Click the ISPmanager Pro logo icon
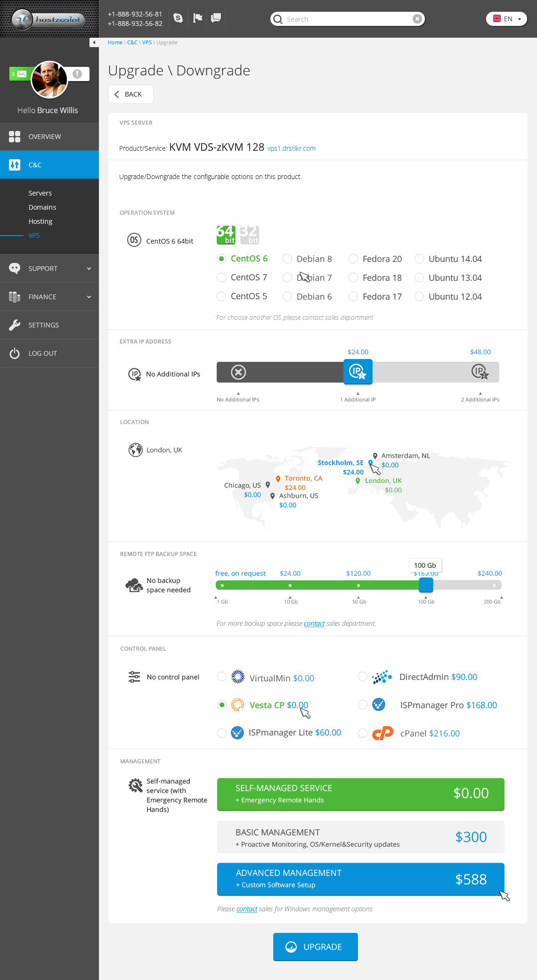 click(379, 705)
